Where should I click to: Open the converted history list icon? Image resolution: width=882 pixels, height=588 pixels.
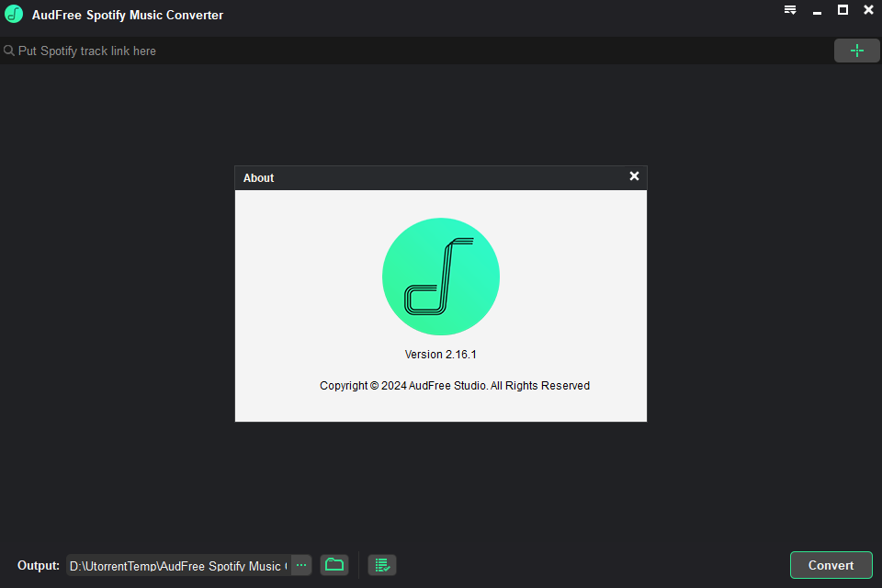(382, 565)
